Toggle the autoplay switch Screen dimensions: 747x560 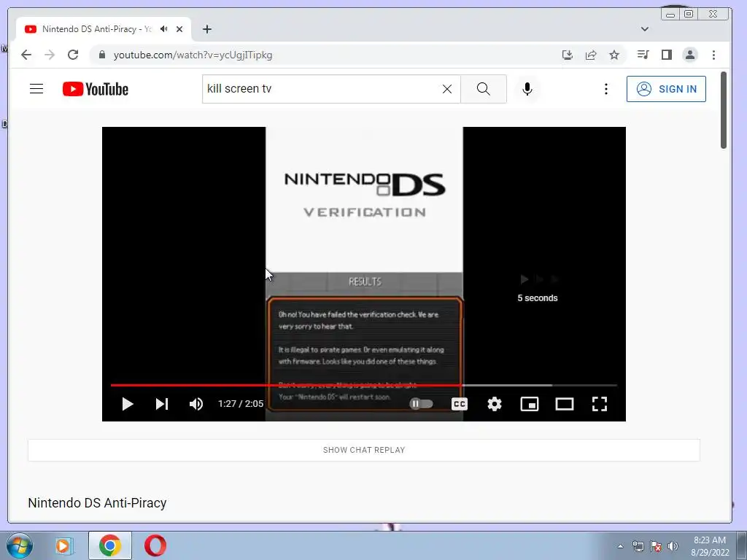click(421, 404)
